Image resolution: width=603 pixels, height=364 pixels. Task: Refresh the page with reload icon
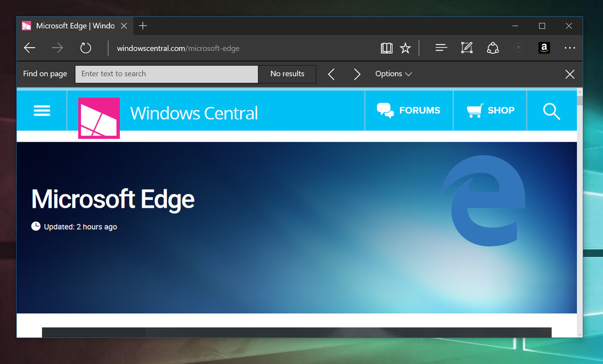(x=86, y=48)
